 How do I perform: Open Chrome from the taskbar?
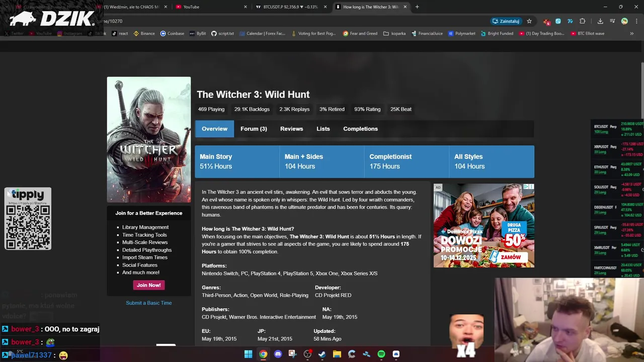[x=263, y=354]
